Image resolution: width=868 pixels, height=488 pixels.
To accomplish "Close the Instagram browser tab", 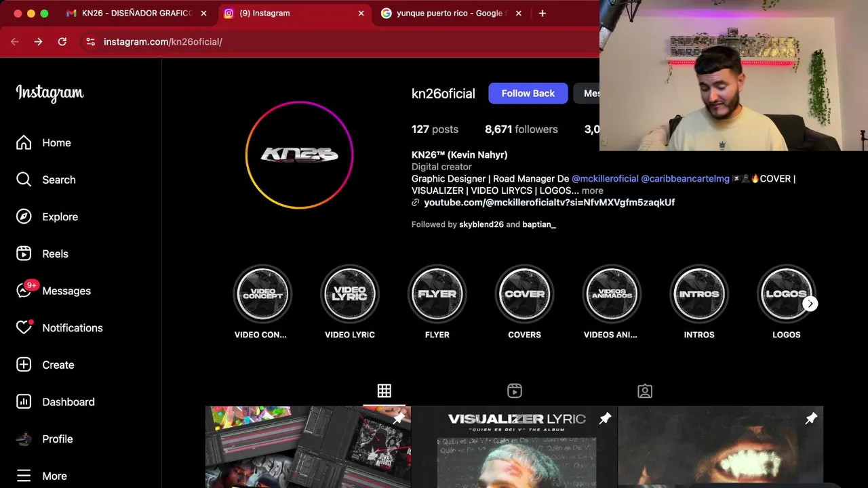I will (361, 13).
